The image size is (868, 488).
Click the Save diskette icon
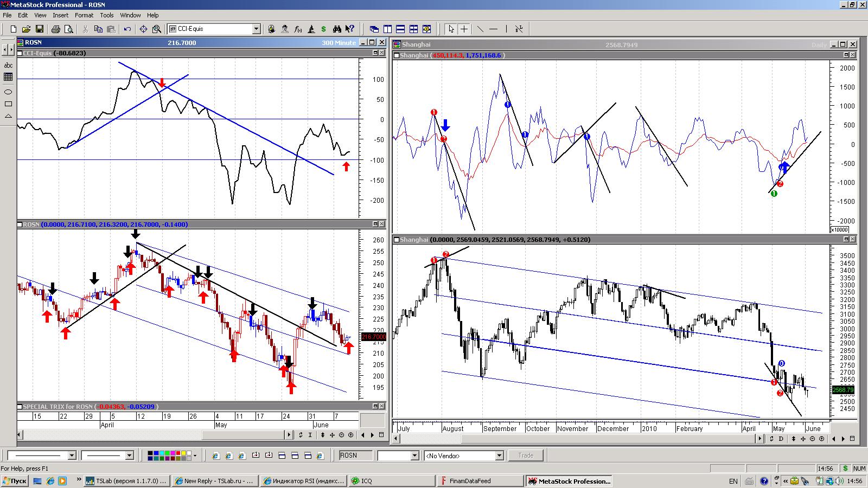point(40,29)
